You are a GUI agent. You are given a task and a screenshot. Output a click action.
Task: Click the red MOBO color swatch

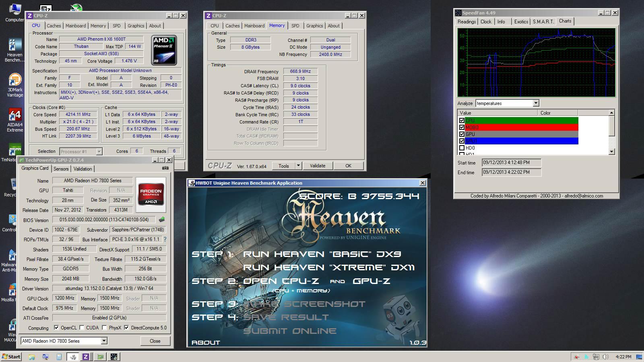point(522,127)
